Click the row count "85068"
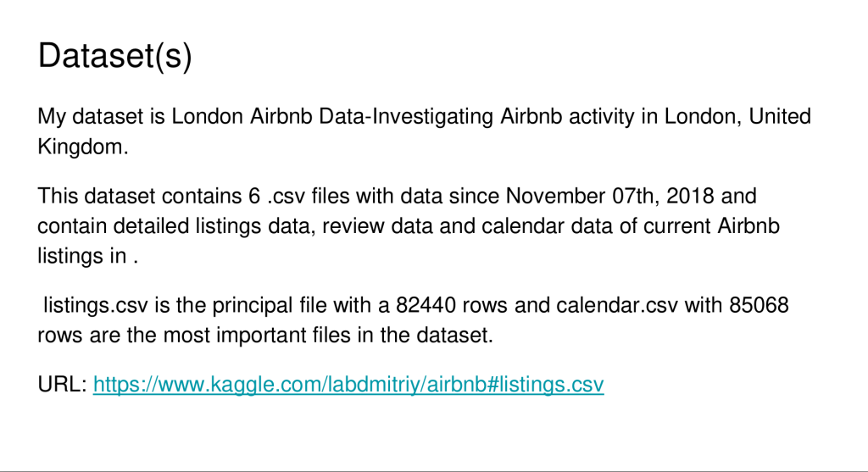868x472 pixels. pos(759,305)
